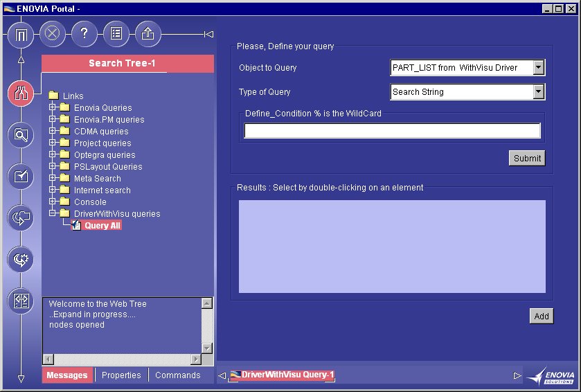Expand the PSLayout Queries node
Viewport: 581px width, 392px height.
tap(52, 166)
